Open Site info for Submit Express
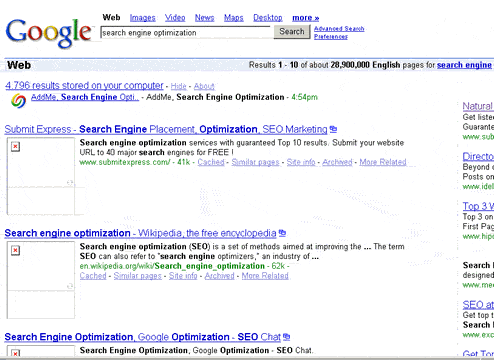Screen dimensions: 494x360 [301, 162]
